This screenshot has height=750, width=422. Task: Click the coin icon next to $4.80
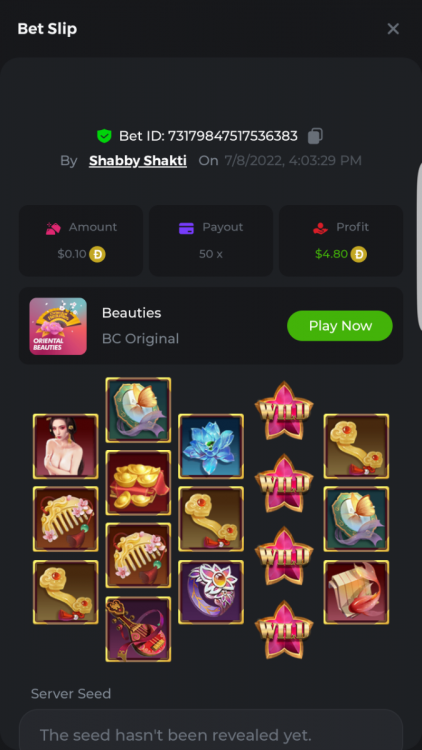tap(358, 254)
